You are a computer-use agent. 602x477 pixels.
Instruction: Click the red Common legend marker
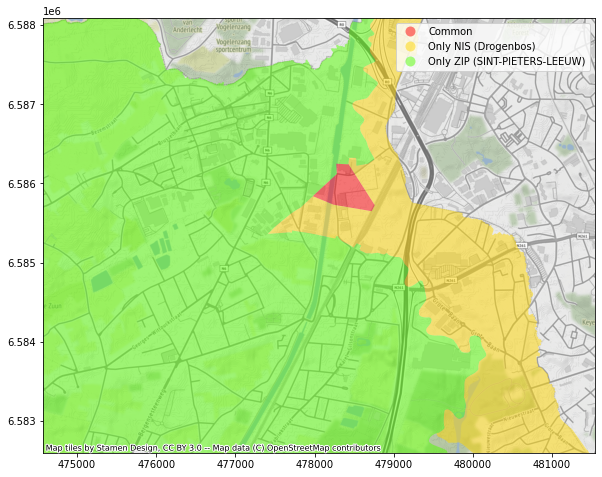pos(410,32)
